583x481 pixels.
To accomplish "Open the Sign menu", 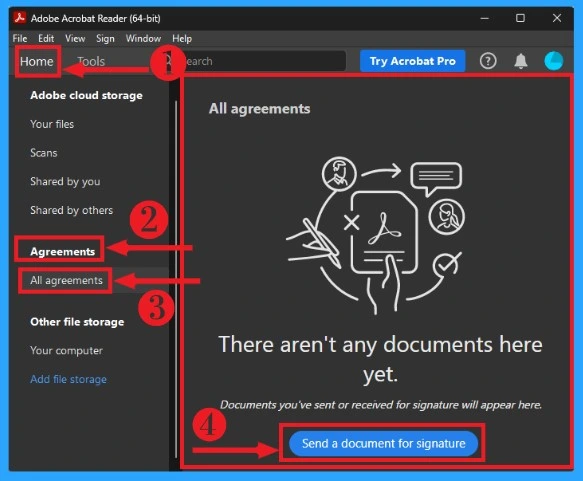I will (105, 38).
